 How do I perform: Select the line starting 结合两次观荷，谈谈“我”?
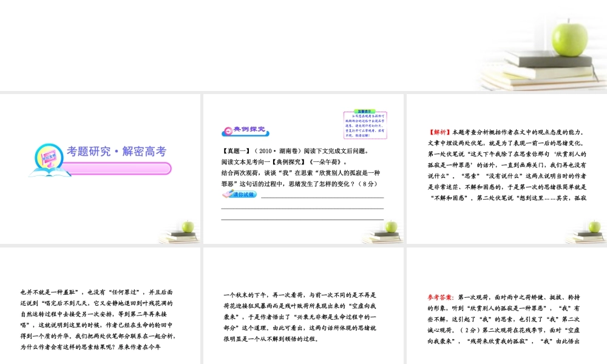click(301, 173)
